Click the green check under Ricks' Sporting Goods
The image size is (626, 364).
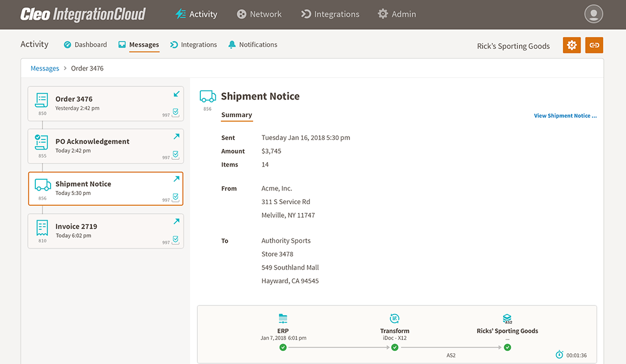pos(508,348)
